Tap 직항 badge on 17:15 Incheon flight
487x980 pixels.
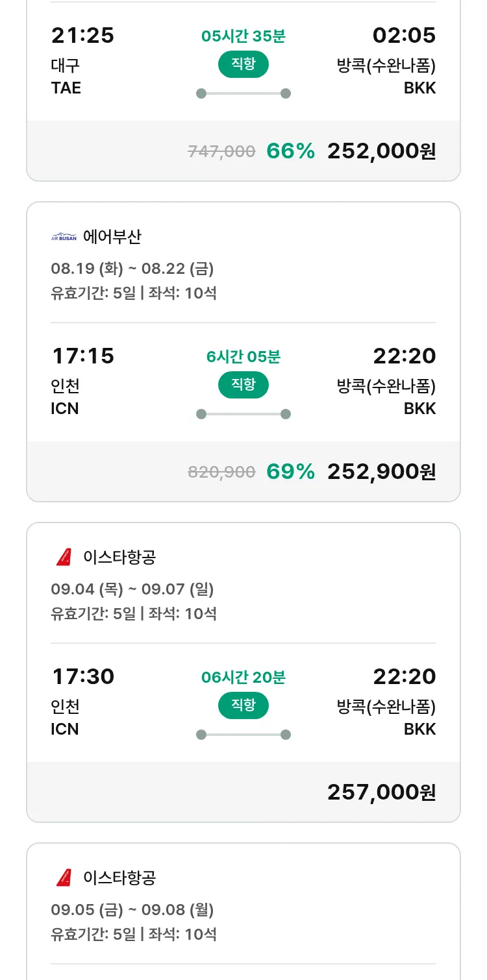(x=243, y=384)
